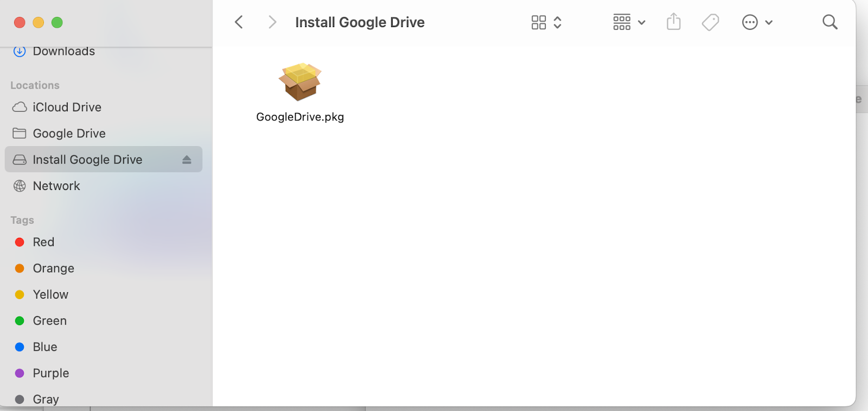This screenshot has height=411, width=868.
Task: Click the Share toolbar icon
Action: [x=674, y=22]
